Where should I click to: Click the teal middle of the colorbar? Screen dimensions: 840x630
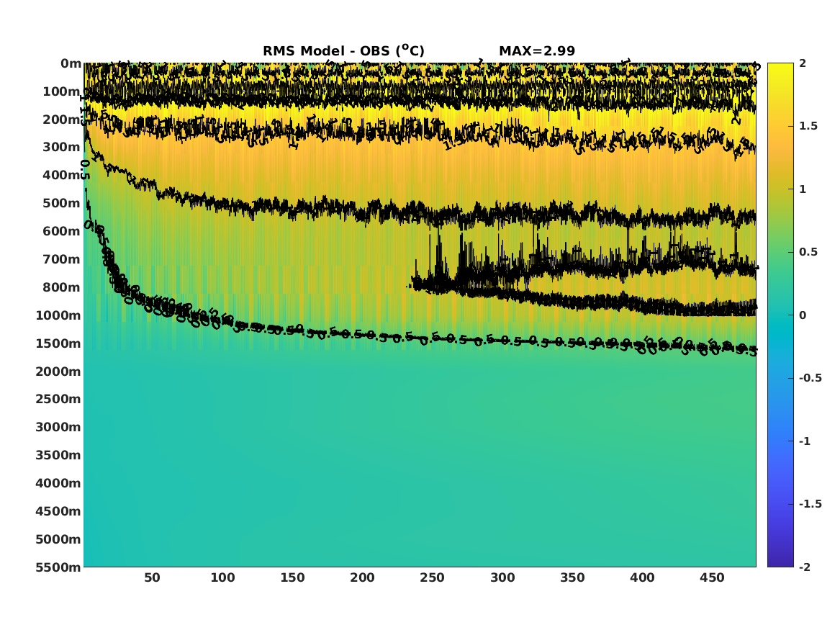coord(780,315)
